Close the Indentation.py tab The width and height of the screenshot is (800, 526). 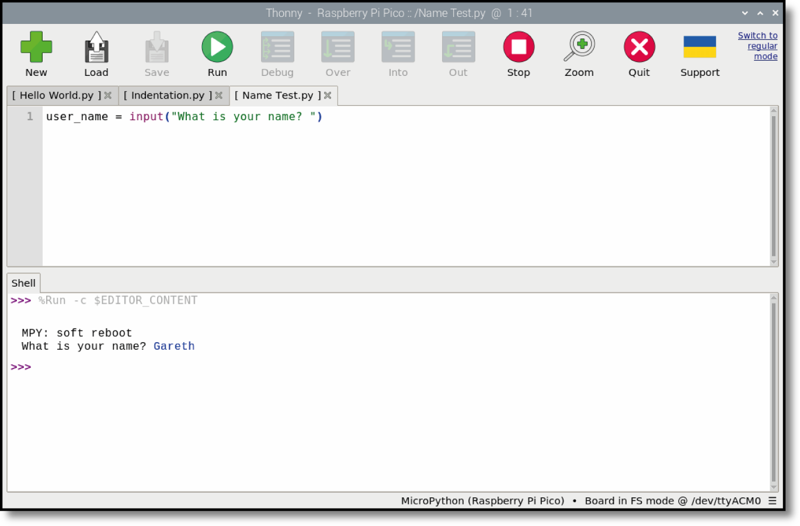click(x=218, y=95)
